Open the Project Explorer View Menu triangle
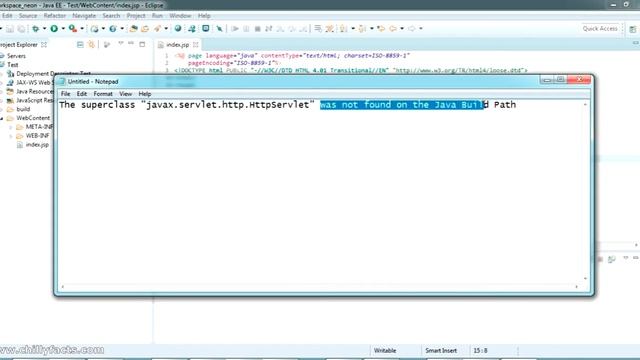The image size is (640, 360). point(121,43)
